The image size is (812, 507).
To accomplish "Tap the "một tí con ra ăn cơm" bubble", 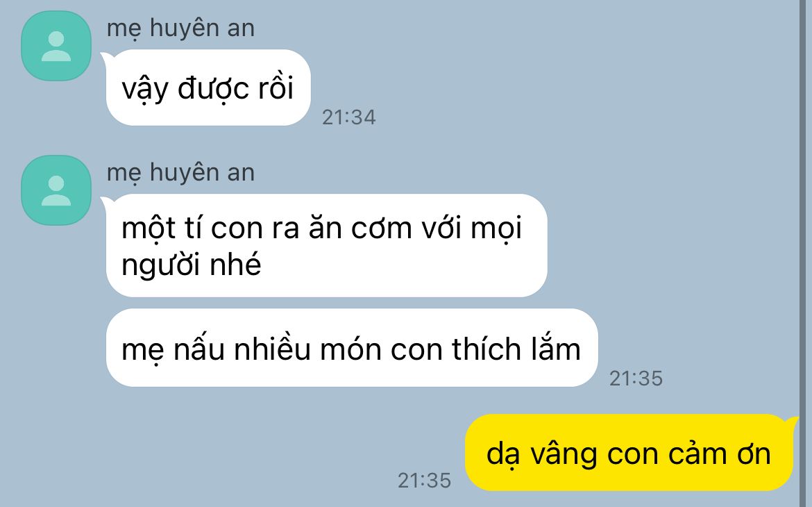I will 327,246.
